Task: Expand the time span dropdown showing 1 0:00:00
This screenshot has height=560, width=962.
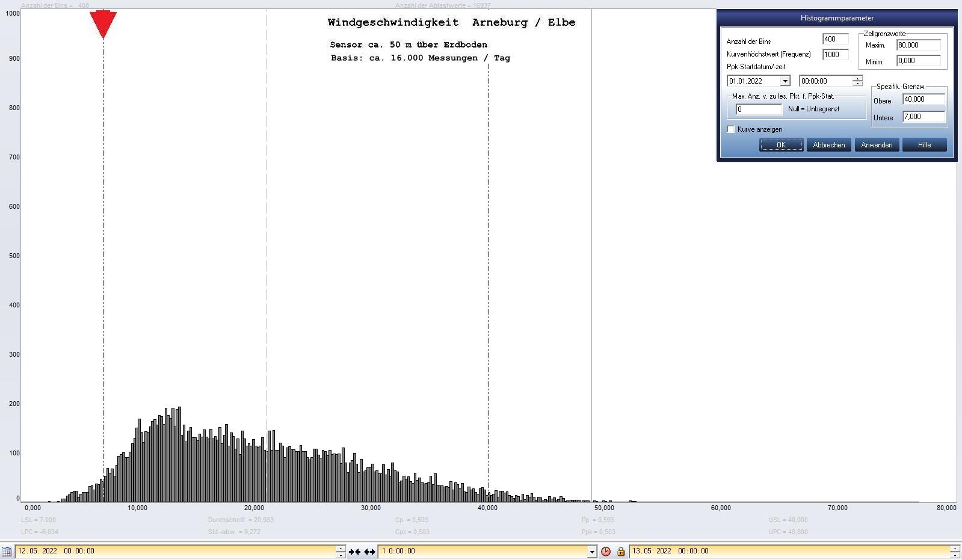Action: pos(592,552)
